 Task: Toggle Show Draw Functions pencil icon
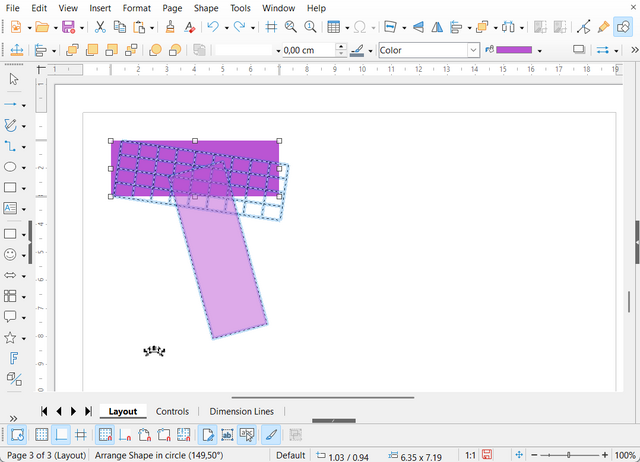click(604, 27)
